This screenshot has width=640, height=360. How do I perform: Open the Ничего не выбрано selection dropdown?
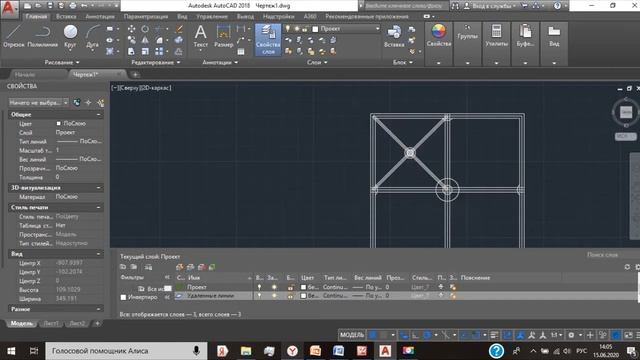pos(39,102)
